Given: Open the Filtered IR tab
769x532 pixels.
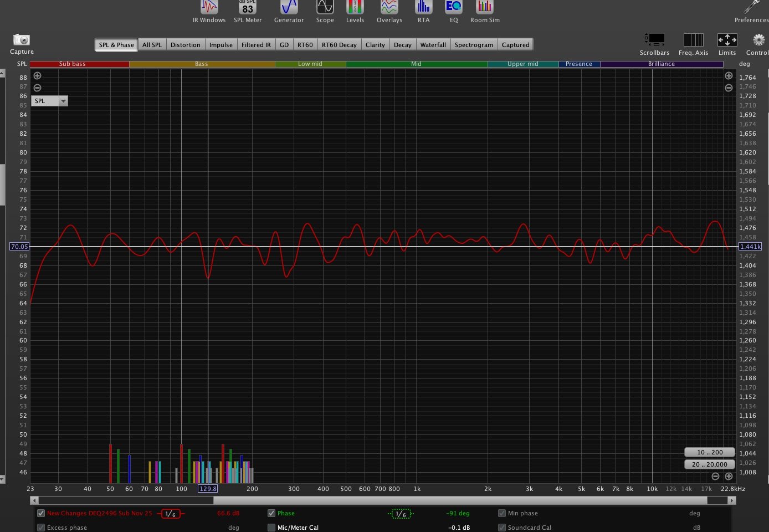Looking at the screenshot, I should pos(256,45).
